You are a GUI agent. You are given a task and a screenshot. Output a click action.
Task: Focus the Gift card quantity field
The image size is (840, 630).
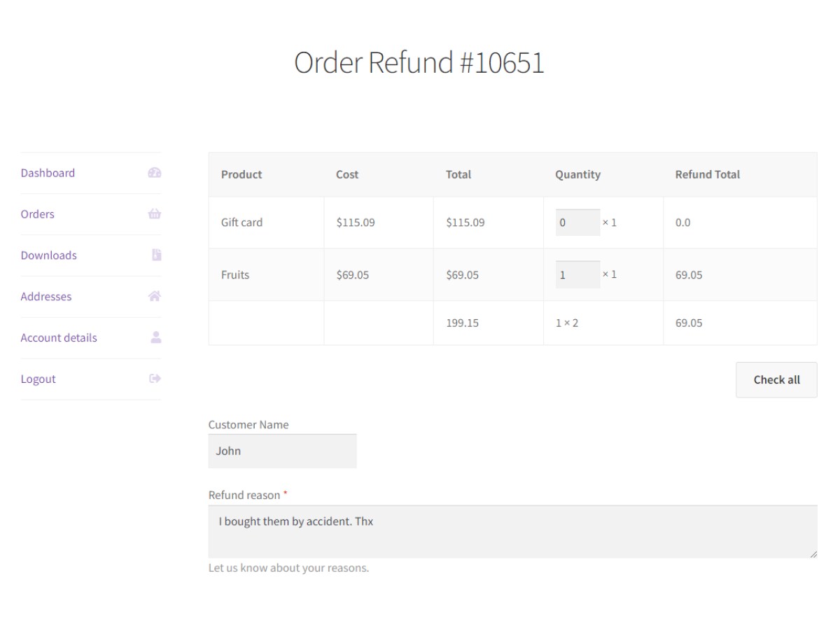point(577,223)
